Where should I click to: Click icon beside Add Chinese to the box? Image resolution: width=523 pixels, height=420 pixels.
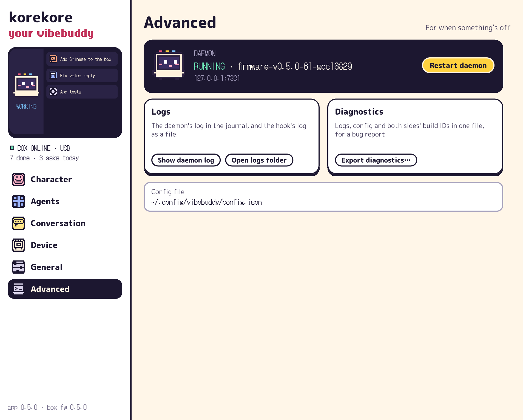point(53,59)
